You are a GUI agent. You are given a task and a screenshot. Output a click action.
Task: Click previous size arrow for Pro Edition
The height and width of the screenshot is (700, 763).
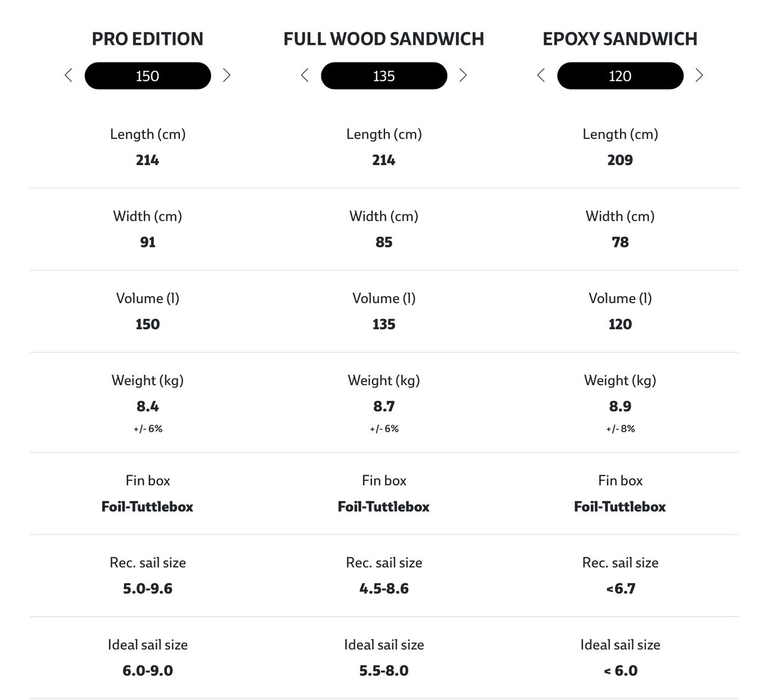[69, 75]
